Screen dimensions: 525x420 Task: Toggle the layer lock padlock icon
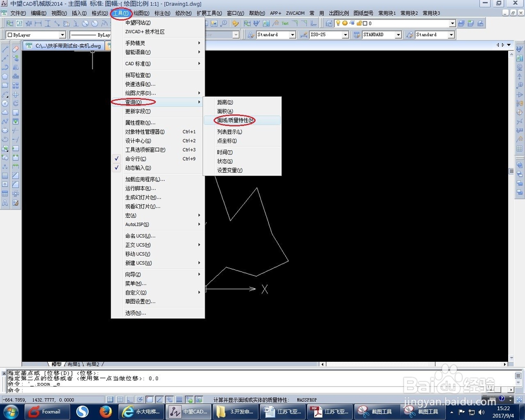[359, 23]
